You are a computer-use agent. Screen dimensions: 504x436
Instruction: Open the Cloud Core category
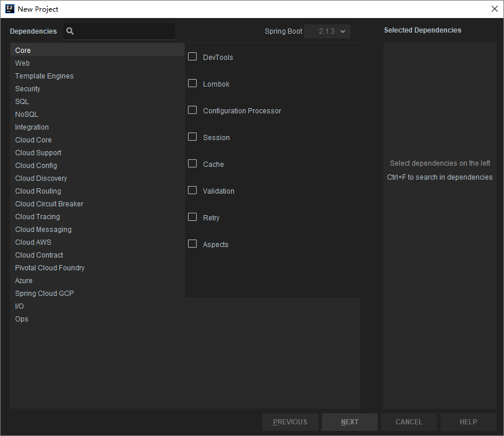(x=97, y=140)
